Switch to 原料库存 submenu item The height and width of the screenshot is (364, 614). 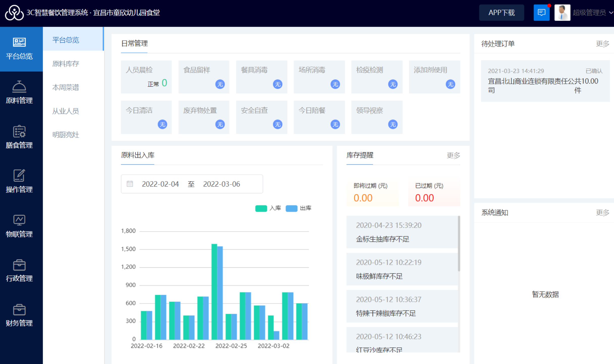[66, 64]
